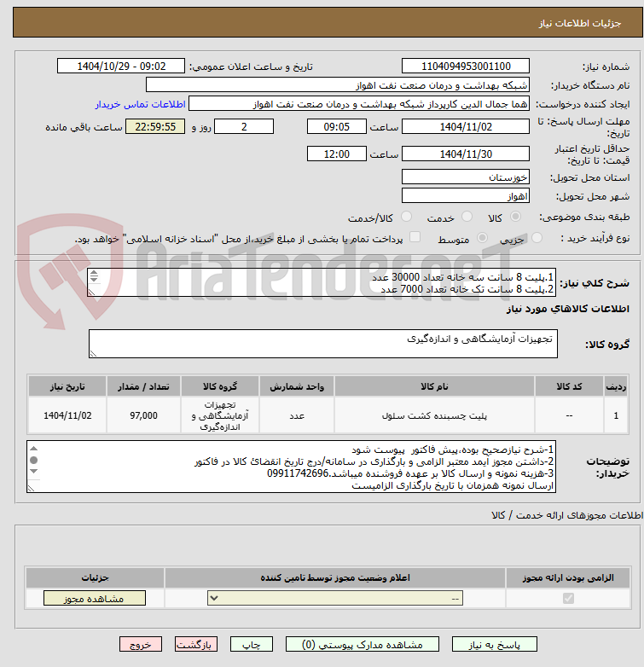Image resolution: width=644 pixels, height=667 pixels.
Task: Click the تعداد / مقدار column header
Action: 144,386
